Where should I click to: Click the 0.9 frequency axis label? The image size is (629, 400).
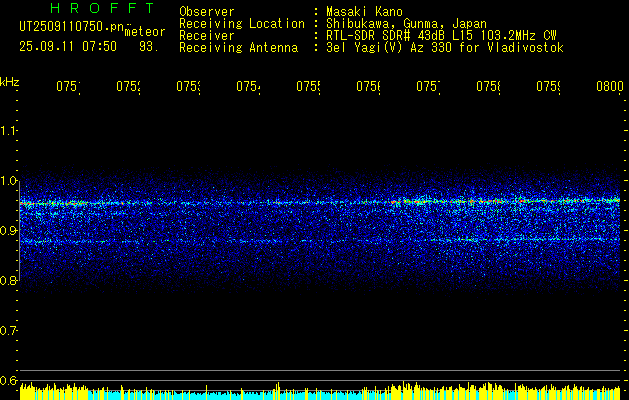coord(9,230)
